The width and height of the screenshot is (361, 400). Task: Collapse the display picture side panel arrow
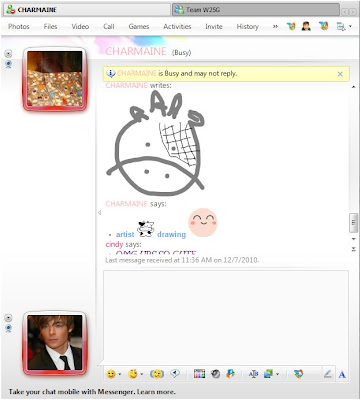[x=99, y=213]
